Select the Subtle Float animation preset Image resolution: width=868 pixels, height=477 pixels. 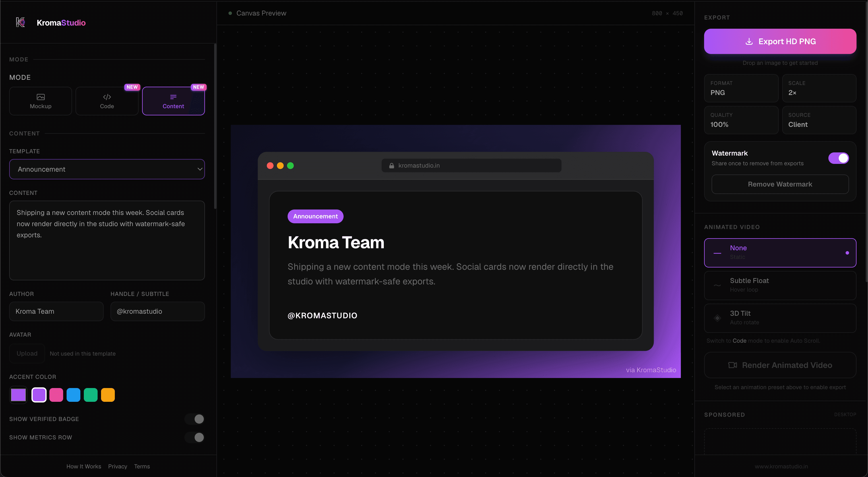tap(780, 285)
